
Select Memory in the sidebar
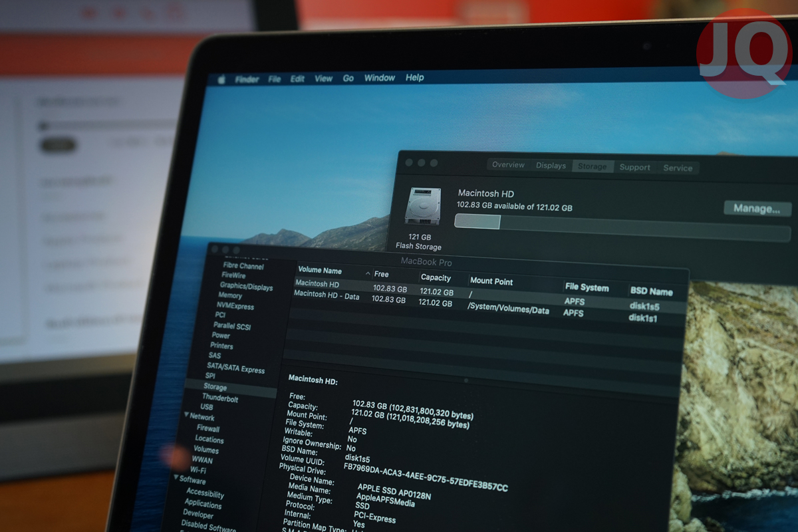click(230, 295)
